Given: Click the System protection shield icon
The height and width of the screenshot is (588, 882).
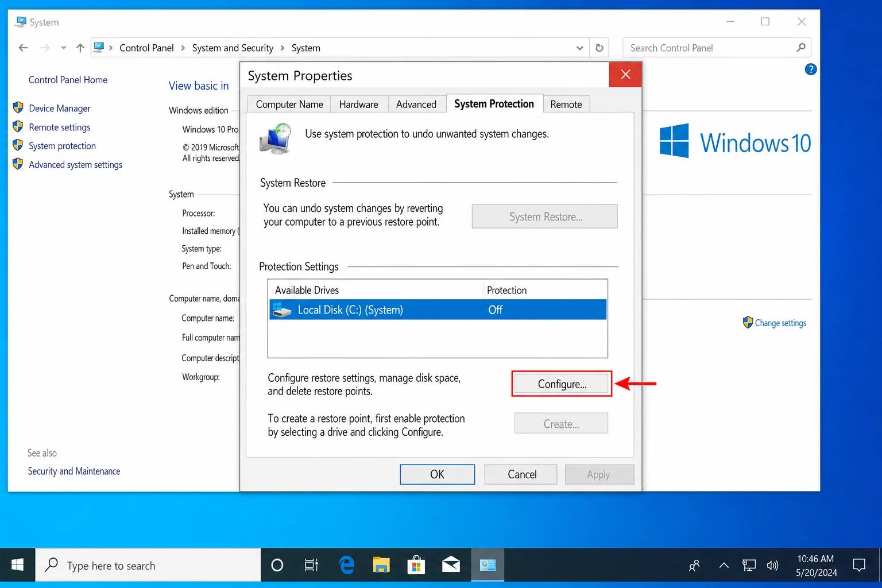Looking at the screenshot, I should (x=18, y=145).
